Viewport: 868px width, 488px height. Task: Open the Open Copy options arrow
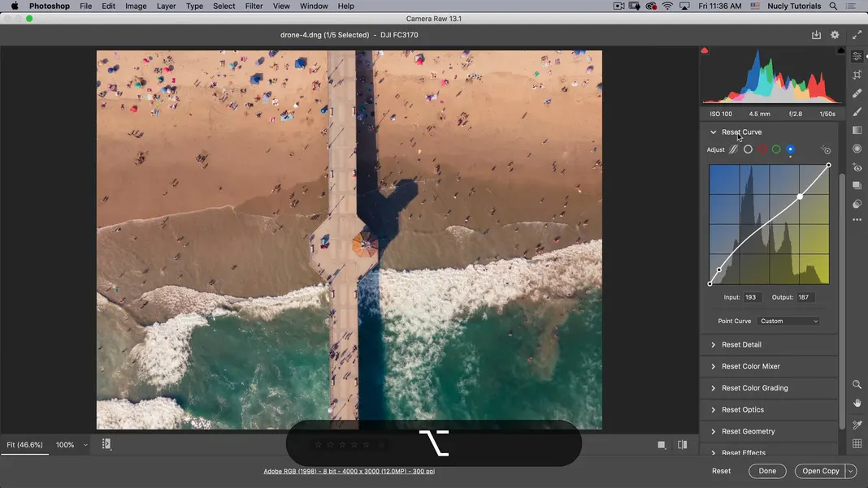click(851, 471)
